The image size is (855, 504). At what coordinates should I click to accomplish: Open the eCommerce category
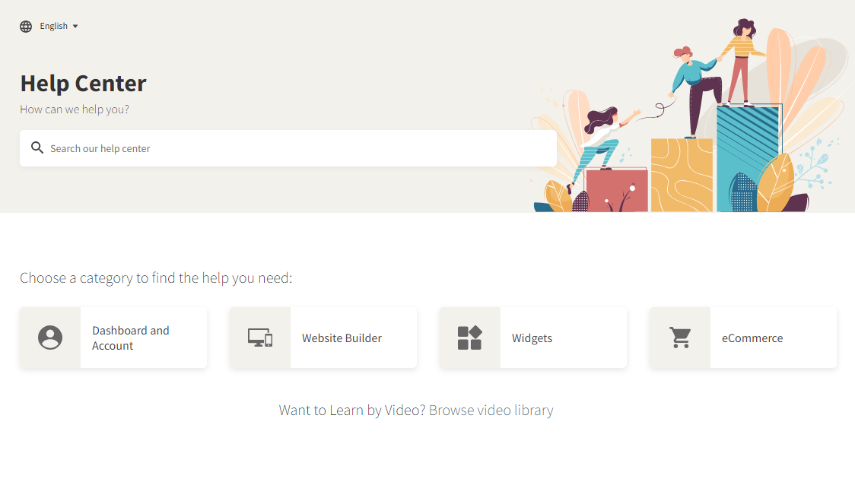[743, 338]
